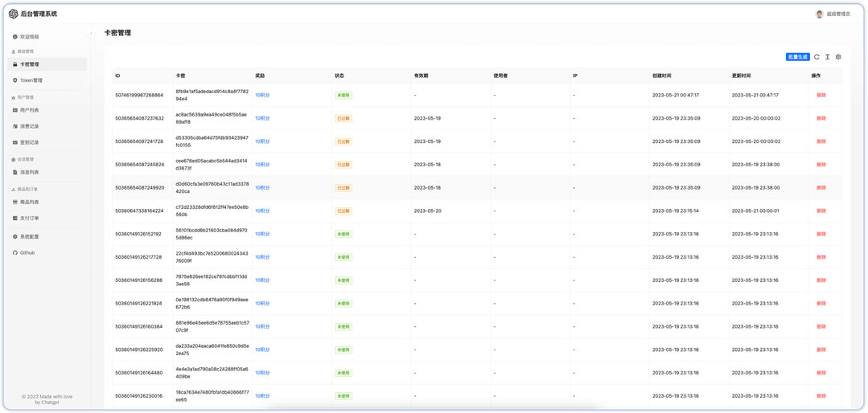Click the 创建时间 column header

(662, 76)
